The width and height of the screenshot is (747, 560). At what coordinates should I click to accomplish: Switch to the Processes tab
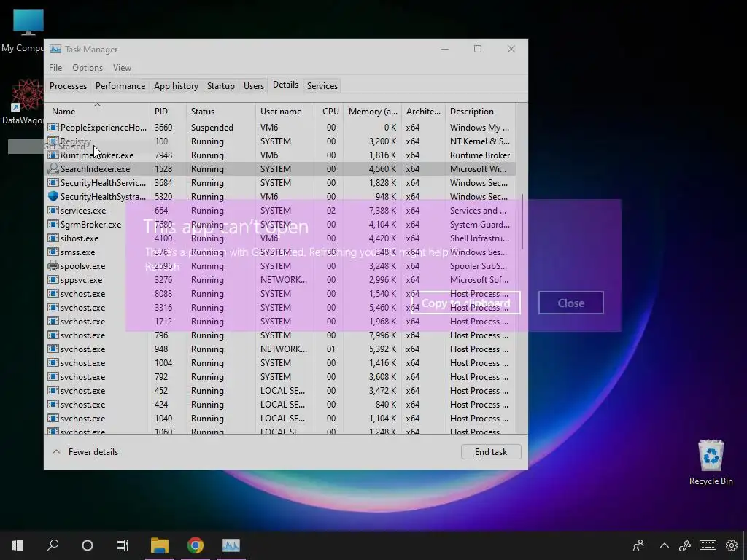tap(68, 86)
